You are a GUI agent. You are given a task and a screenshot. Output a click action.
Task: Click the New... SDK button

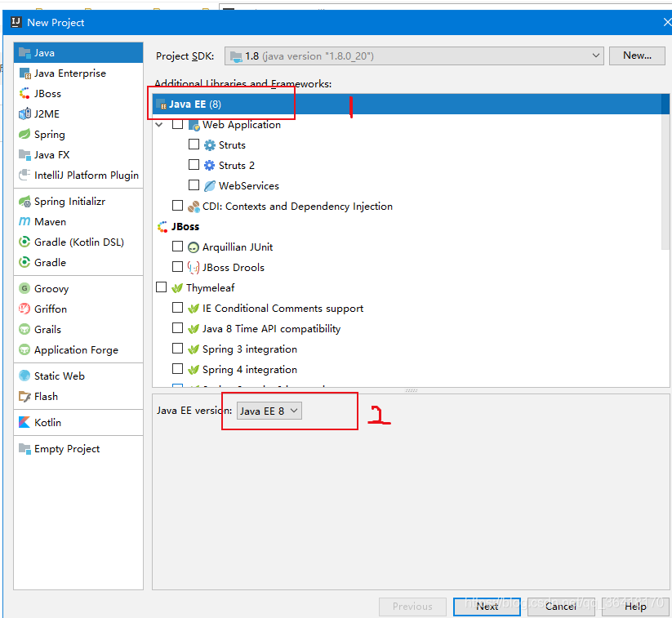point(637,56)
